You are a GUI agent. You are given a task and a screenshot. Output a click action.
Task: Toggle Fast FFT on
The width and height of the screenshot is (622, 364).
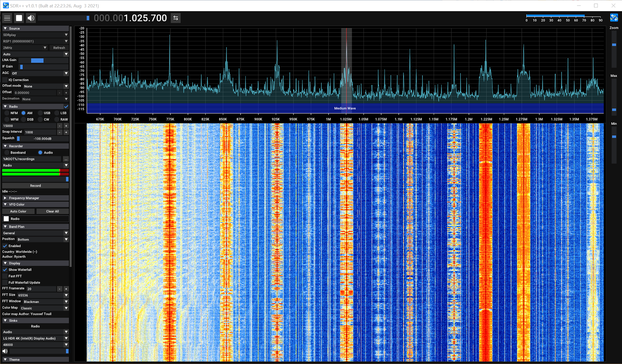click(x=5, y=276)
